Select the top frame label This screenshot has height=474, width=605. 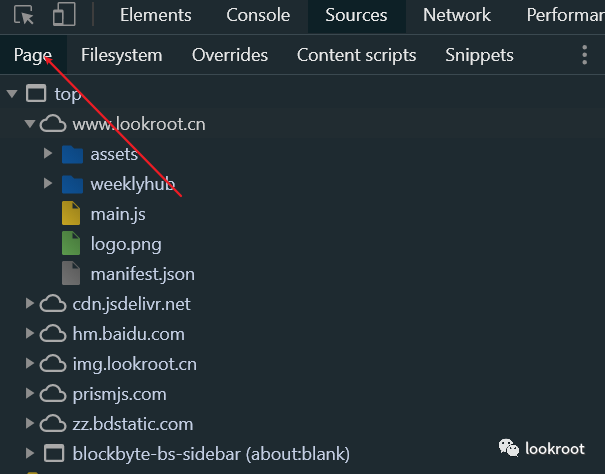point(68,95)
